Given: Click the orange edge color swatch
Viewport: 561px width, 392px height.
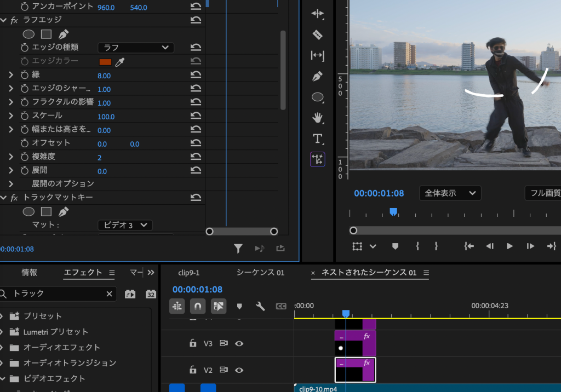Looking at the screenshot, I should pos(105,61).
